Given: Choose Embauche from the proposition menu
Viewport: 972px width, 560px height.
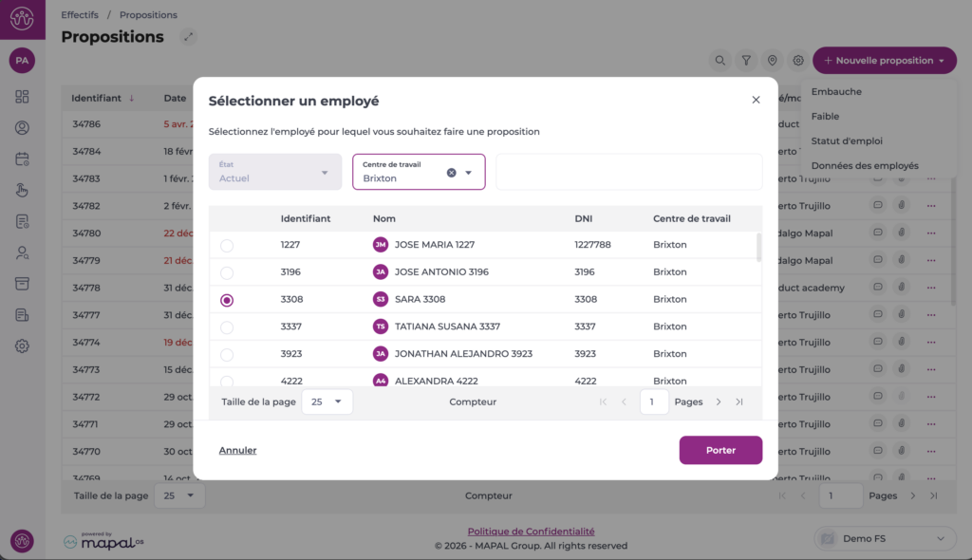Looking at the screenshot, I should [x=836, y=92].
